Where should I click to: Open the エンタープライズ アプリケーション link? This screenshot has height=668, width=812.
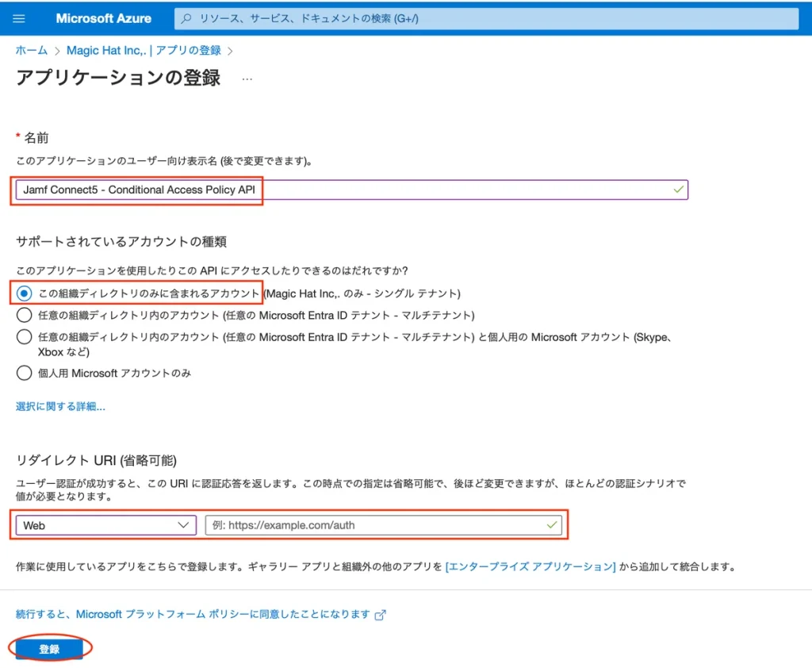(x=530, y=566)
